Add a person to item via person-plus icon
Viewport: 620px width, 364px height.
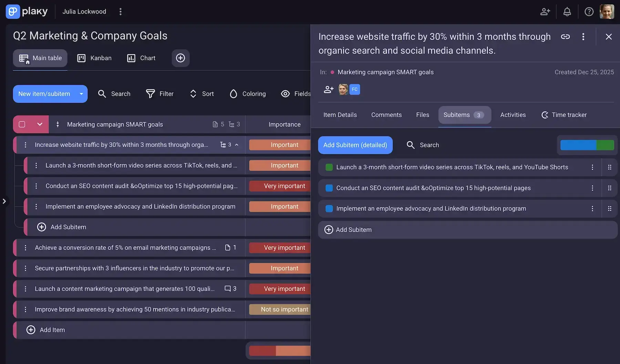coord(329,90)
